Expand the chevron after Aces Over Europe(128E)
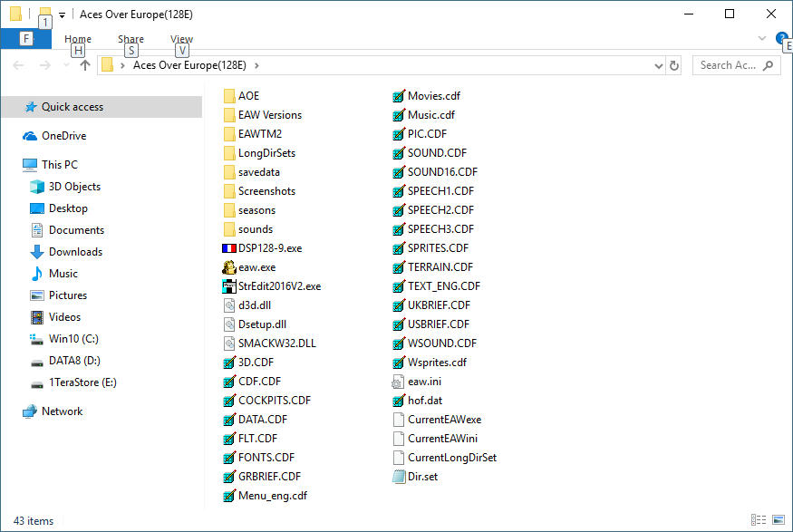This screenshot has height=532, width=793. [256, 66]
